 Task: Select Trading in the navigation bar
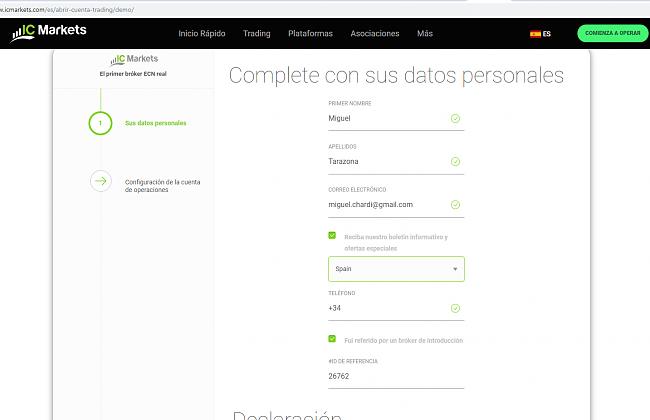pyautogui.click(x=256, y=33)
